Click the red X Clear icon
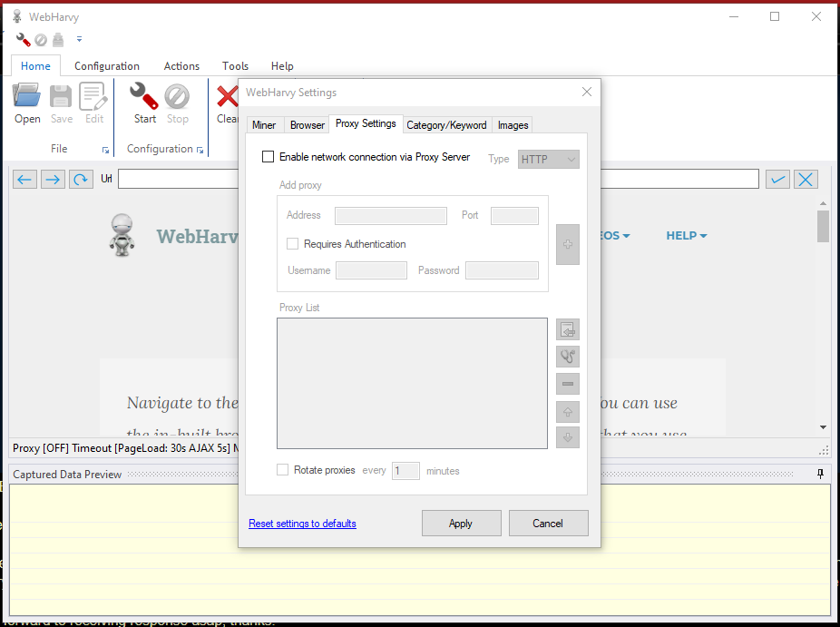Viewport: 840px width, 627px height. click(227, 96)
